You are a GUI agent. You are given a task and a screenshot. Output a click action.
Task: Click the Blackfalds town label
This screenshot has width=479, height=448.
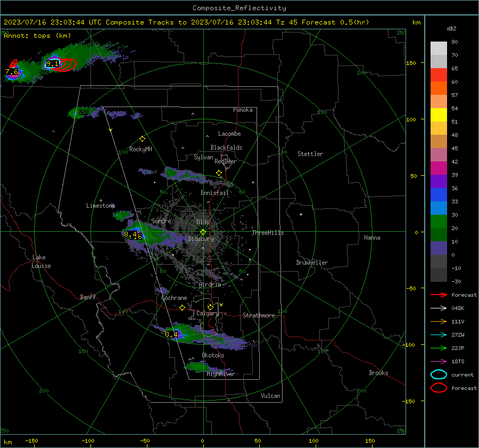pyautogui.click(x=226, y=148)
